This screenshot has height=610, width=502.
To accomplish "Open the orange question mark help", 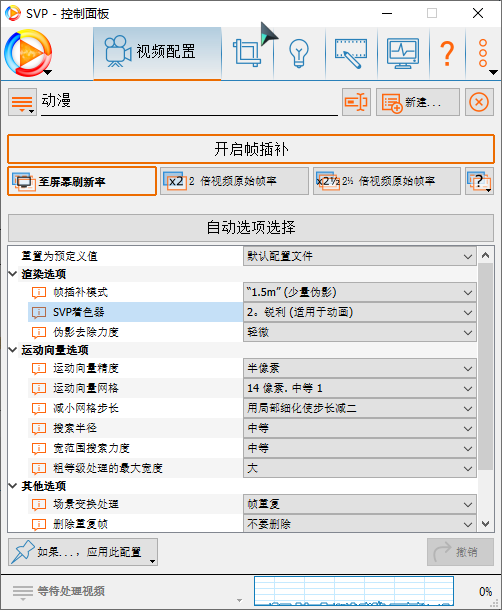I will point(448,53).
